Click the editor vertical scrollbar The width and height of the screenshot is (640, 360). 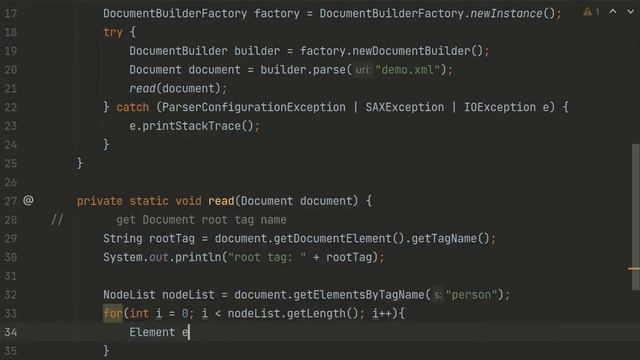pyautogui.click(x=636, y=217)
